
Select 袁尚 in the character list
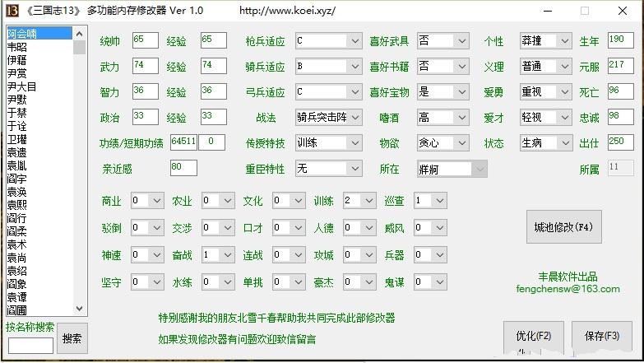[39, 258]
